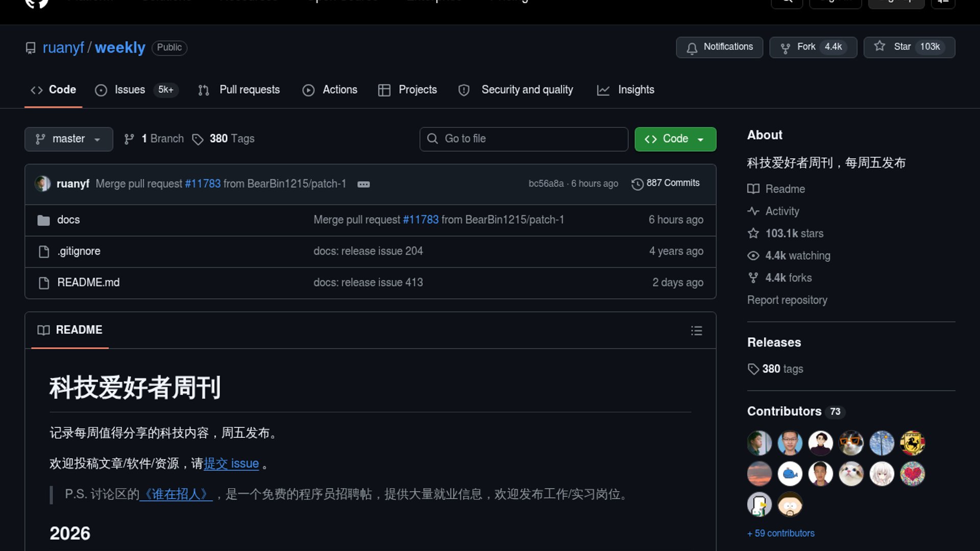The height and width of the screenshot is (551, 980).
Task: Open commit 'docs: release issue 413'
Action: click(x=368, y=283)
